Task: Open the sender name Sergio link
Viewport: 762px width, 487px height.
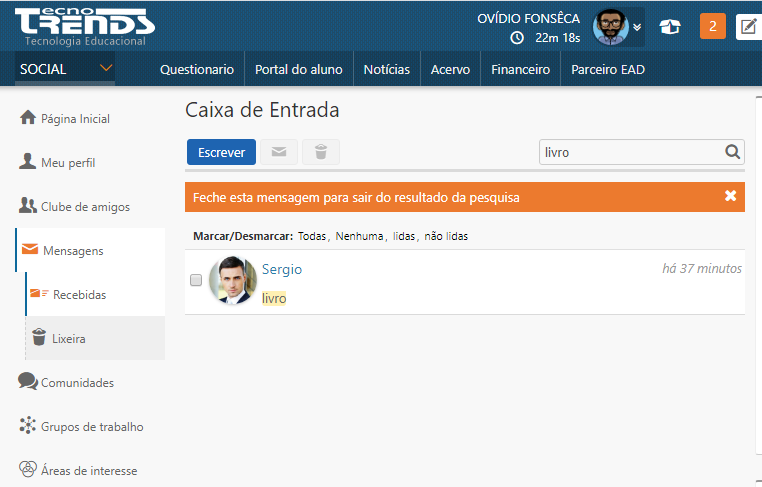Action: (282, 269)
